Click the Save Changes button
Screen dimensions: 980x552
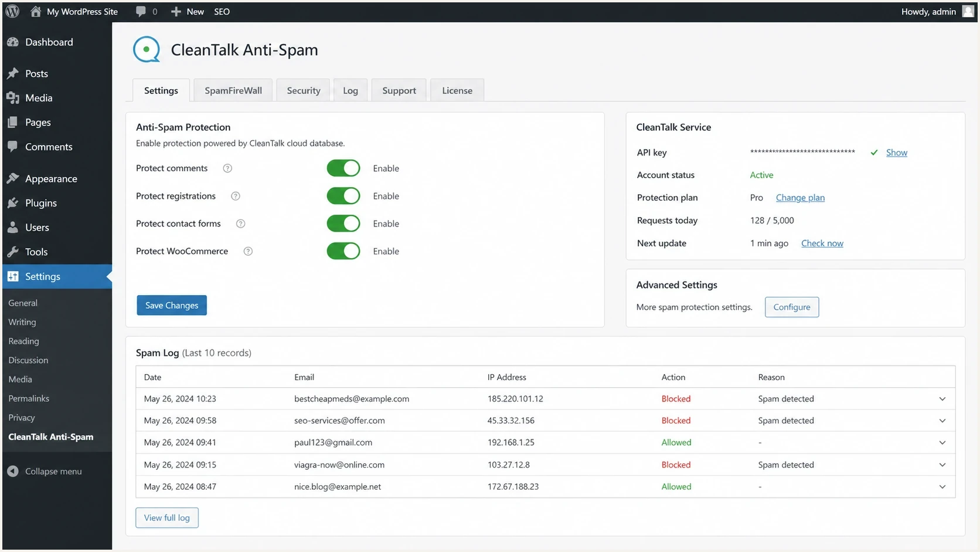click(172, 305)
